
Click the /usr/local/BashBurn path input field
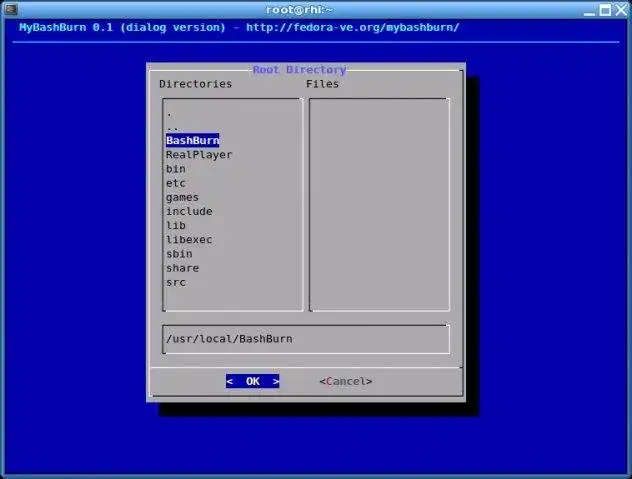[x=306, y=339]
